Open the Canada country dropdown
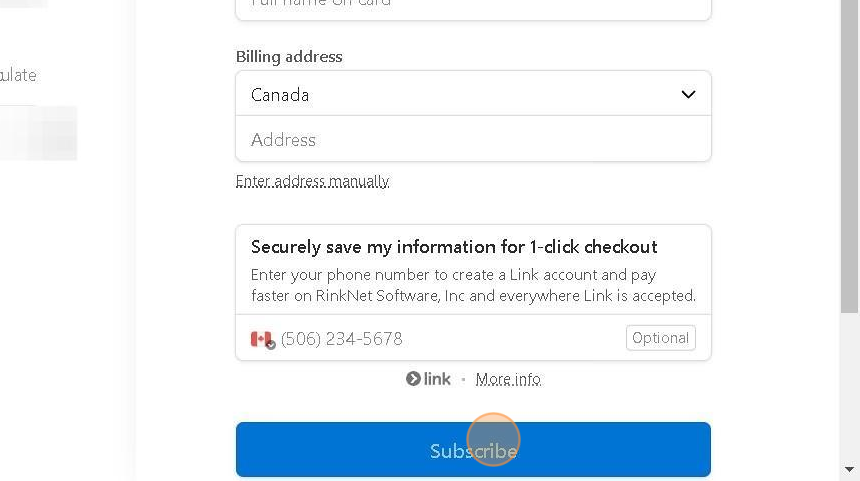This screenshot has width=860, height=481. (473, 94)
